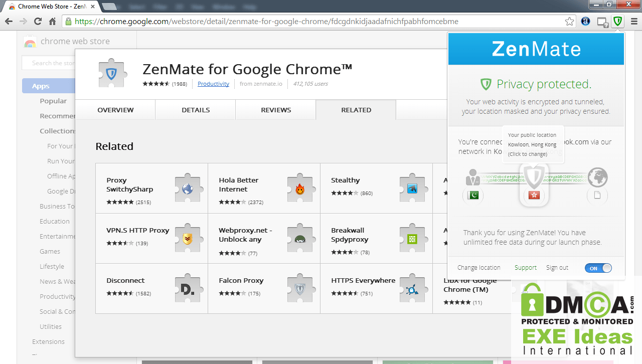This screenshot has width=642, height=364.
Task: Click the ZenMate logo banner
Action: (536, 49)
